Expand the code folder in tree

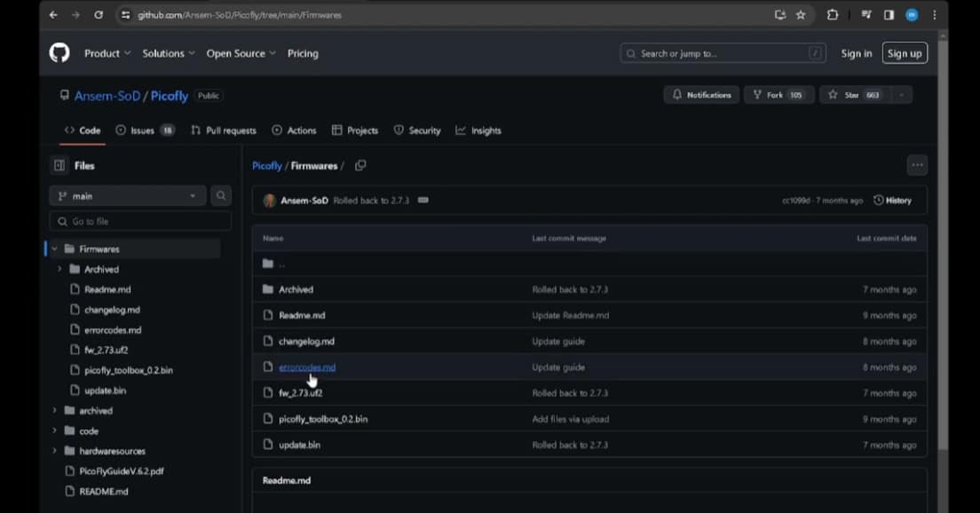54,431
